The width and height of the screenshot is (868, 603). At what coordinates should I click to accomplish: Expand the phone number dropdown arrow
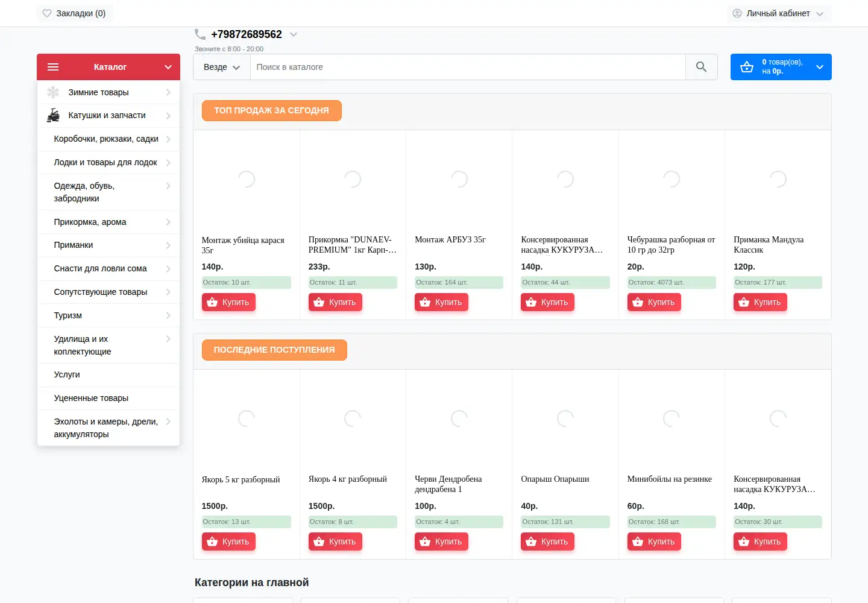click(x=294, y=34)
